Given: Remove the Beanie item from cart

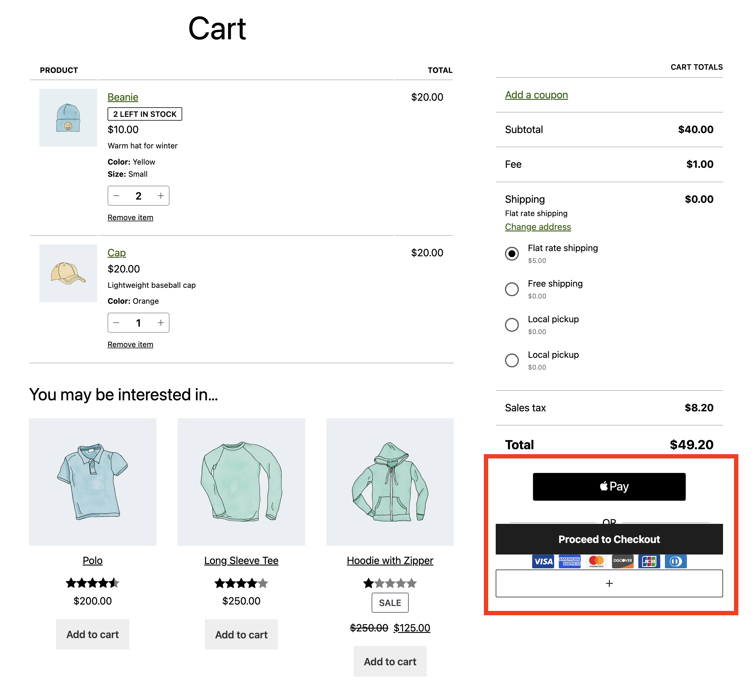Looking at the screenshot, I should tap(130, 218).
